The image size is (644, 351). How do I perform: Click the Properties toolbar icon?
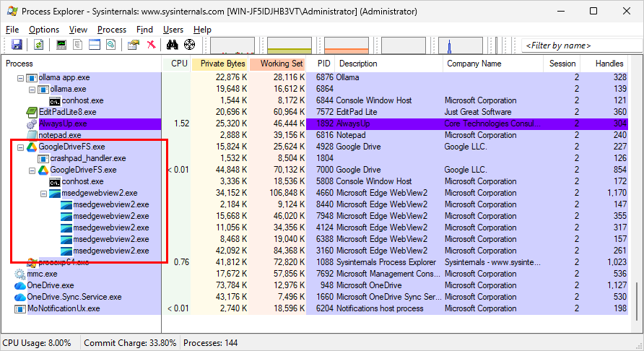tap(134, 45)
